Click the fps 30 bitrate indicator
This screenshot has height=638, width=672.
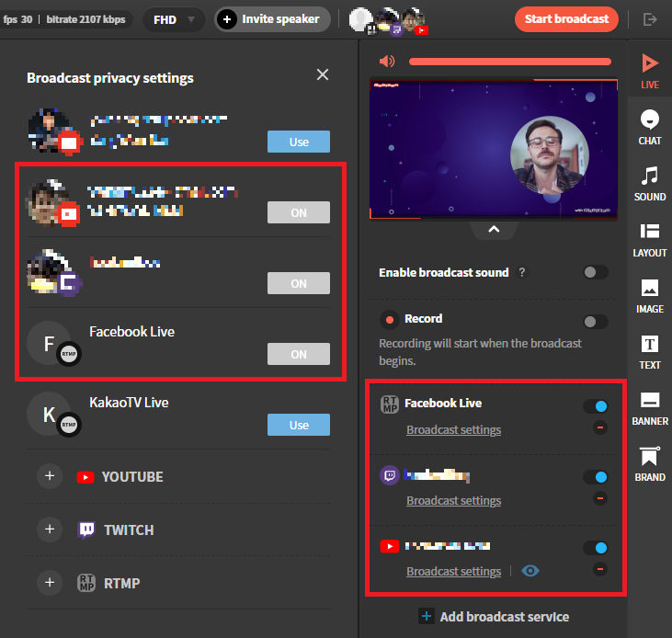pos(64,19)
